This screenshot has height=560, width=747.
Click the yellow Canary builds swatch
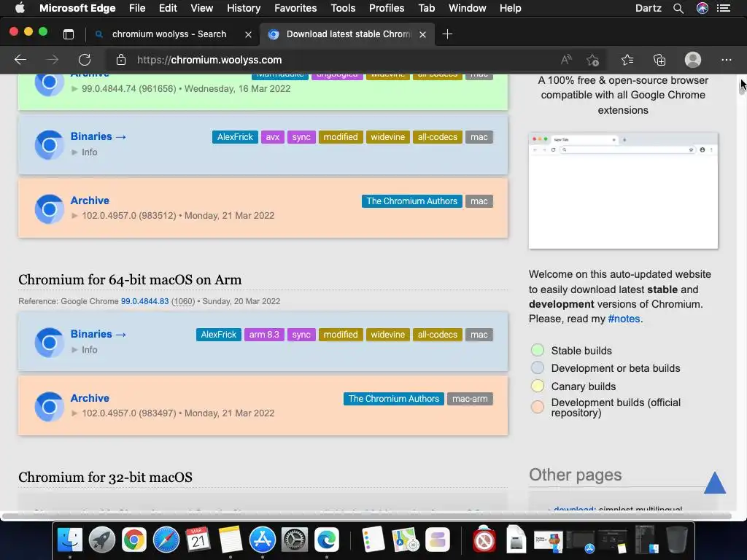coord(538,386)
